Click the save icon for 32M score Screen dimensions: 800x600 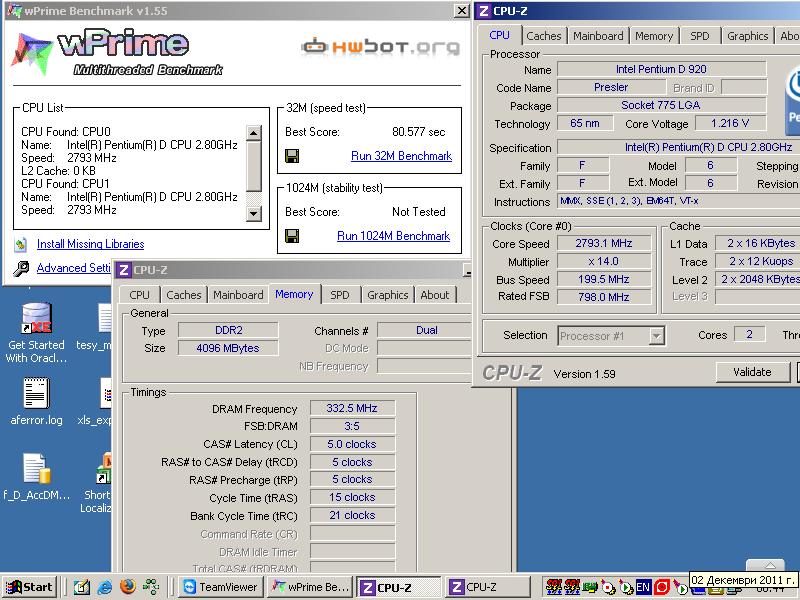(x=292, y=156)
